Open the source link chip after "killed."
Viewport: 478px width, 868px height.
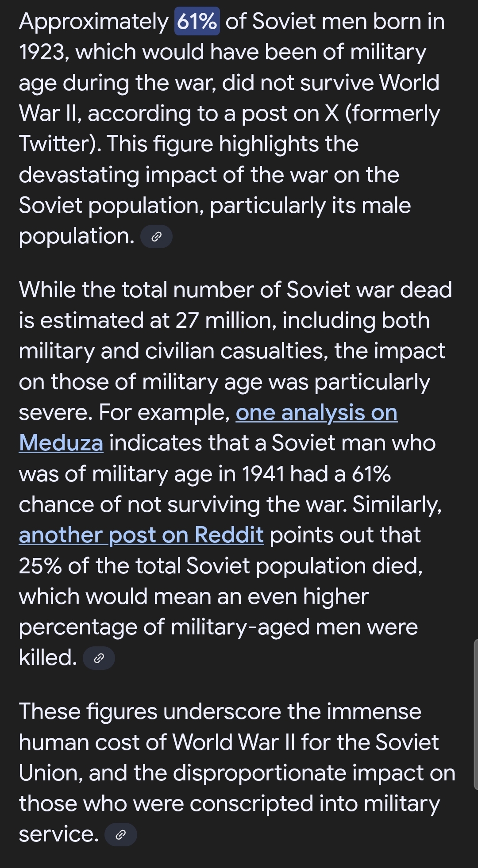point(99,658)
